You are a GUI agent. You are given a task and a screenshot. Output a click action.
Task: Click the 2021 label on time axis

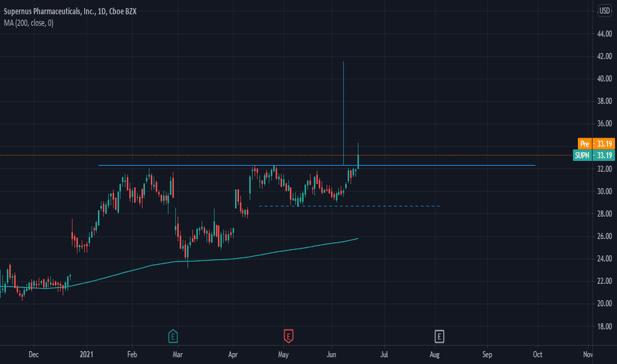[87, 355]
